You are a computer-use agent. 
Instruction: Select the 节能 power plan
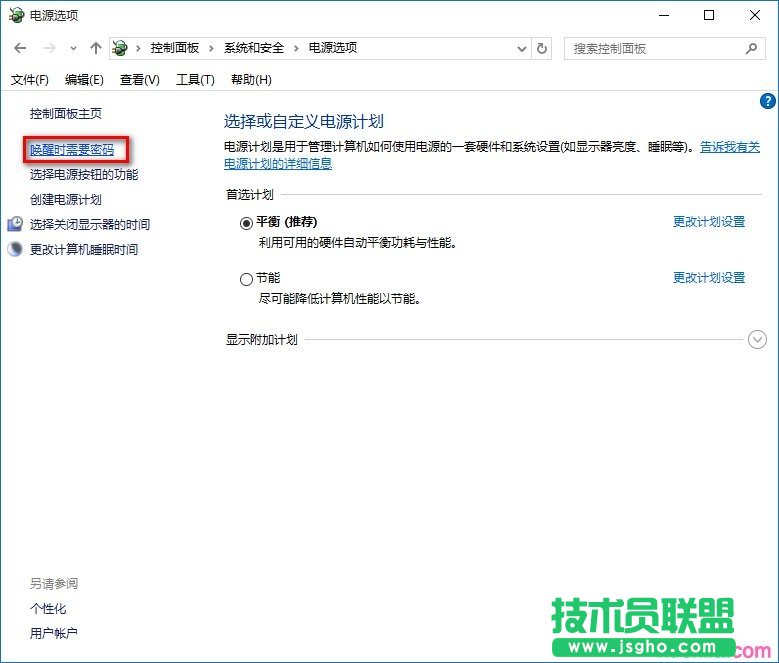point(246,279)
